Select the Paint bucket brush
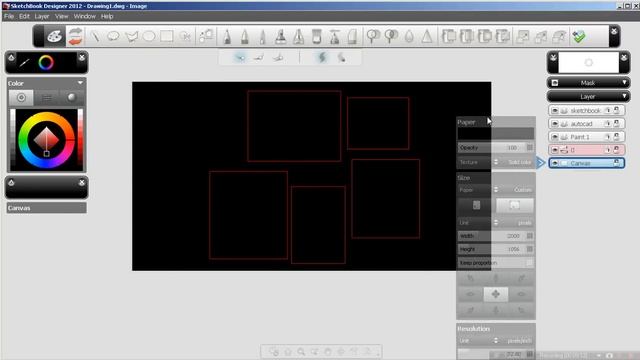 coord(316,36)
